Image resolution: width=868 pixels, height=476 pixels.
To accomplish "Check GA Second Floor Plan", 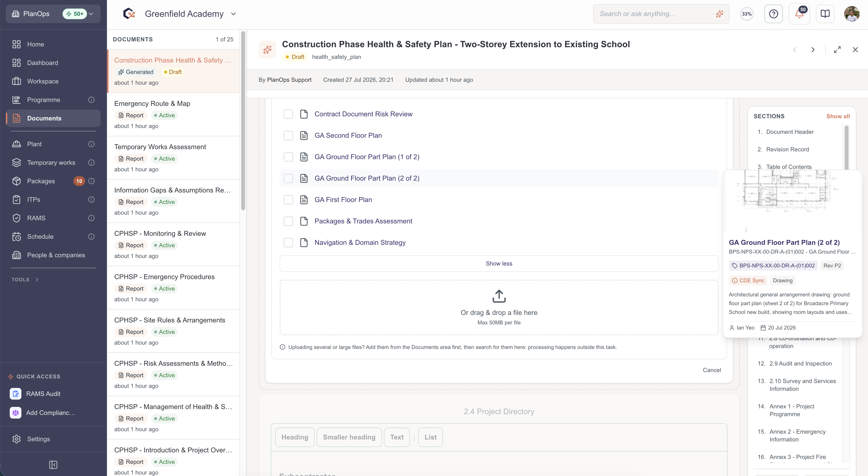I will point(288,136).
